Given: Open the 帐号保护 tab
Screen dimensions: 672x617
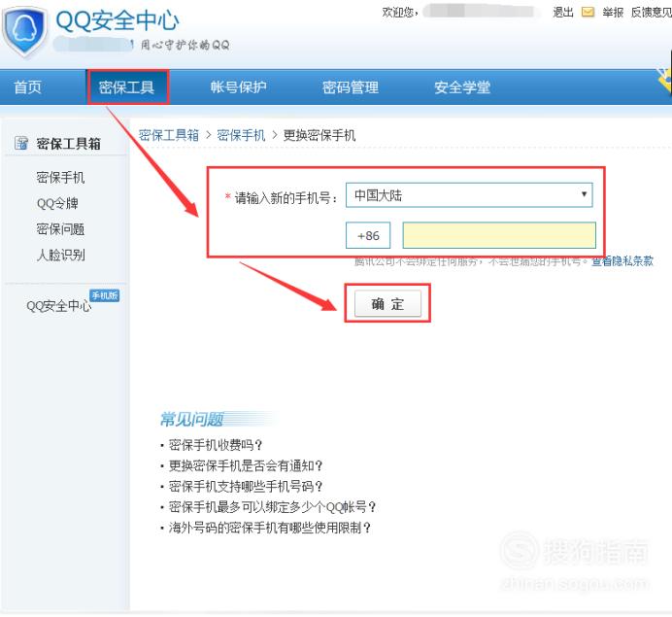Looking at the screenshot, I should click(238, 87).
